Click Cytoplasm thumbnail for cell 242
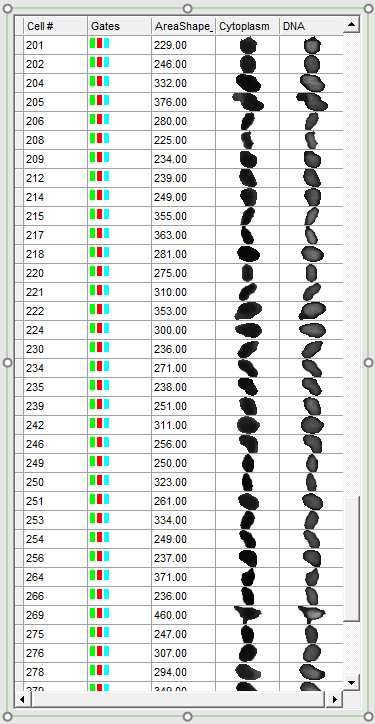The image size is (375, 724). 248,425
